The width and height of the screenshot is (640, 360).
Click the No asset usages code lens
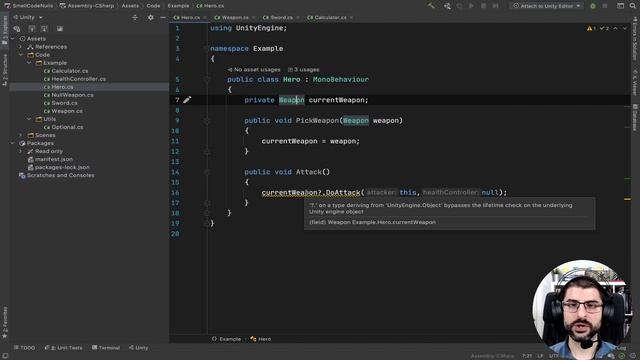254,70
